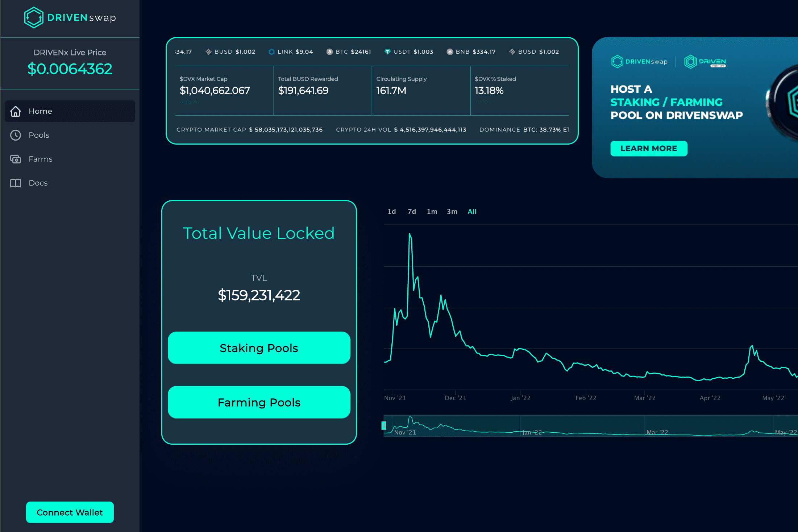Click the TVL line chart peak
The height and width of the screenshot is (532, 798).
(x=410, y=234)
